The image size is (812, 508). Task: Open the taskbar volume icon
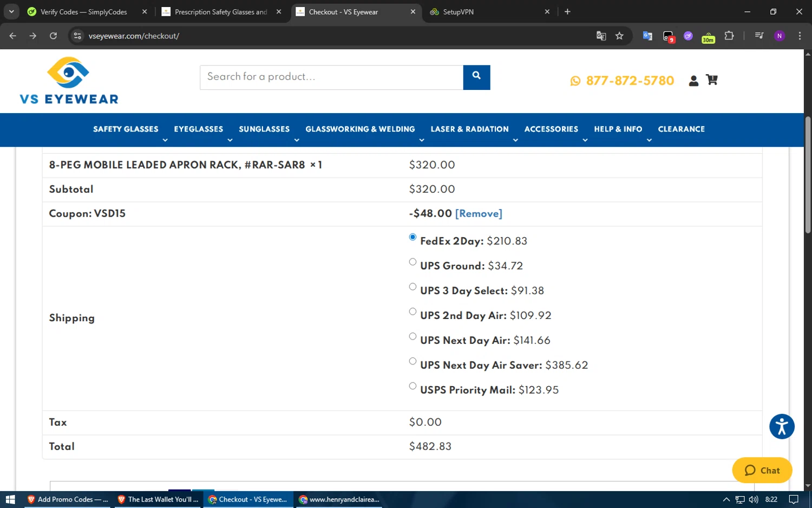[x=754, y=499]
